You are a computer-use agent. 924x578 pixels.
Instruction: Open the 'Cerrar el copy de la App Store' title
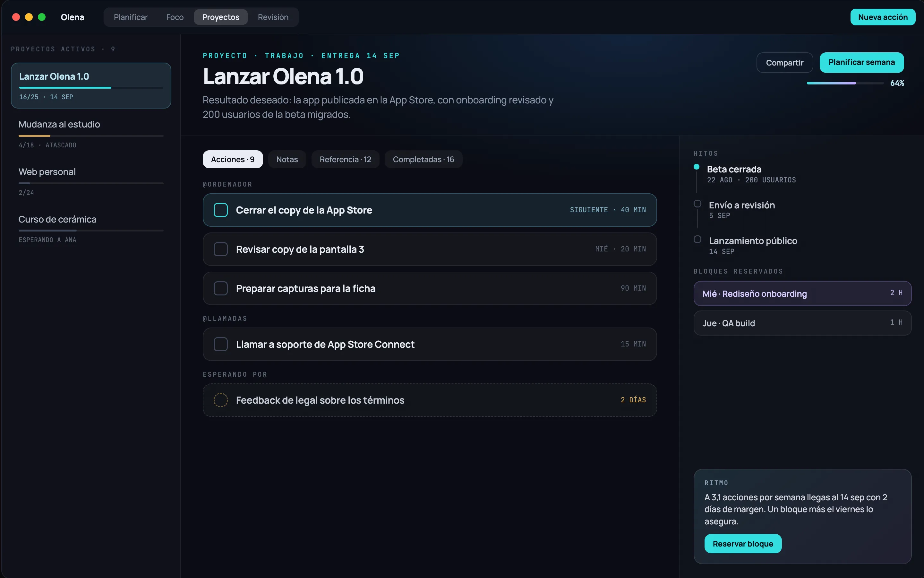(x=304, y=210)
